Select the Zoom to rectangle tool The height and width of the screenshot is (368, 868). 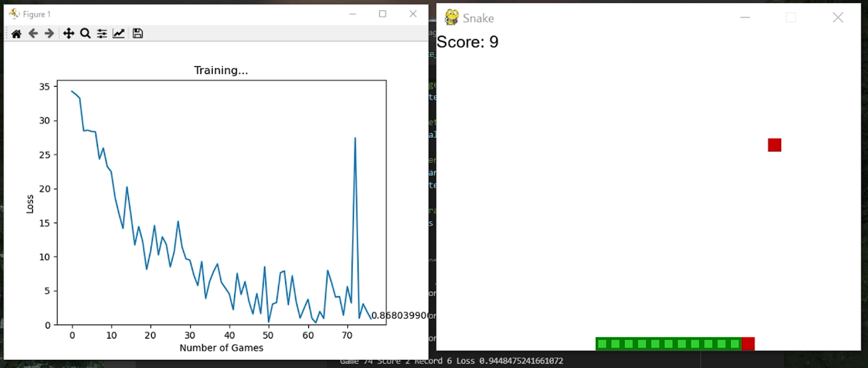85,33
